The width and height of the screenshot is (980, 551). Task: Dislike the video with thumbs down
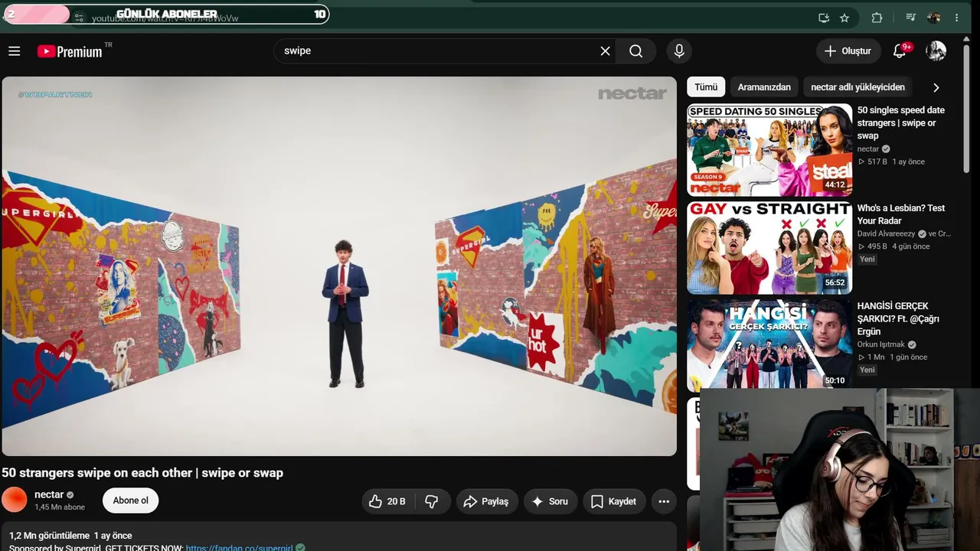point(432,501)
